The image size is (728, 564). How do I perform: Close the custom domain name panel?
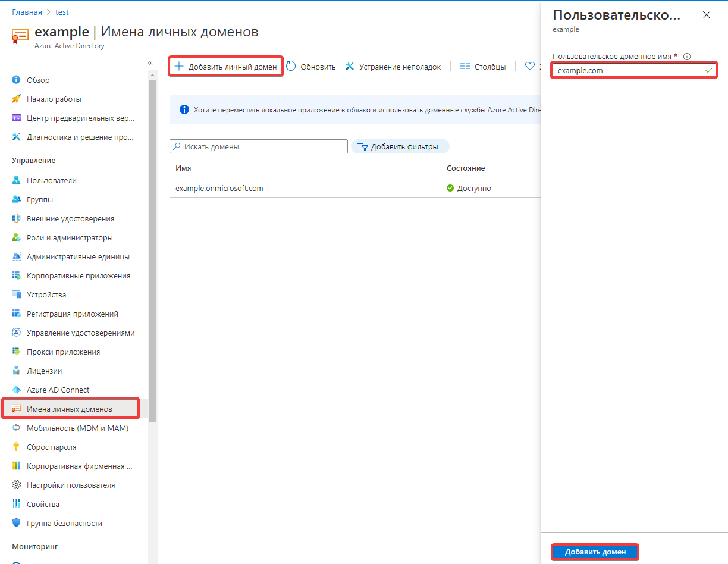pyautogui.click(x=707, y=15)
